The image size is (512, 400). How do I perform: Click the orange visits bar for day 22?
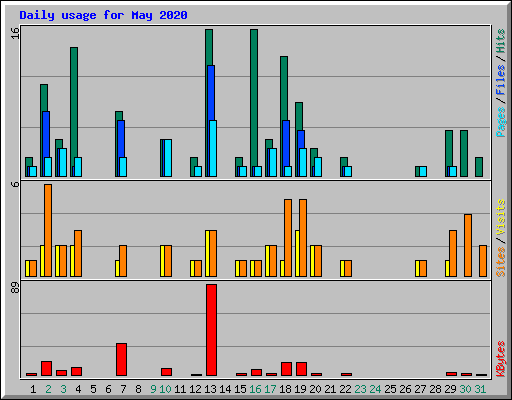(x=348, y=268)
